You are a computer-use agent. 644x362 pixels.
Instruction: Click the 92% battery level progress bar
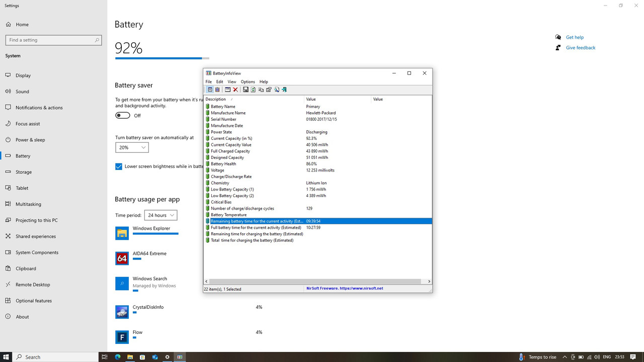click(x=162, y=58)
